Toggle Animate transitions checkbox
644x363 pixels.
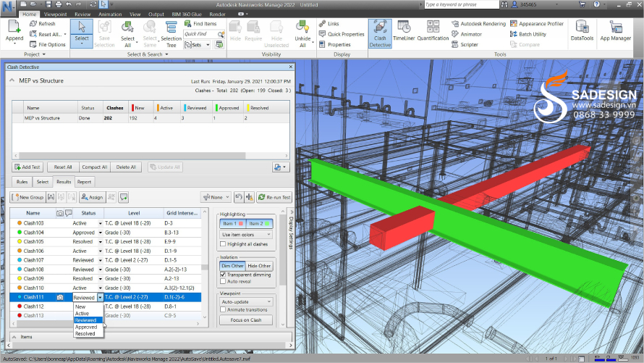[x=223, y=310]
